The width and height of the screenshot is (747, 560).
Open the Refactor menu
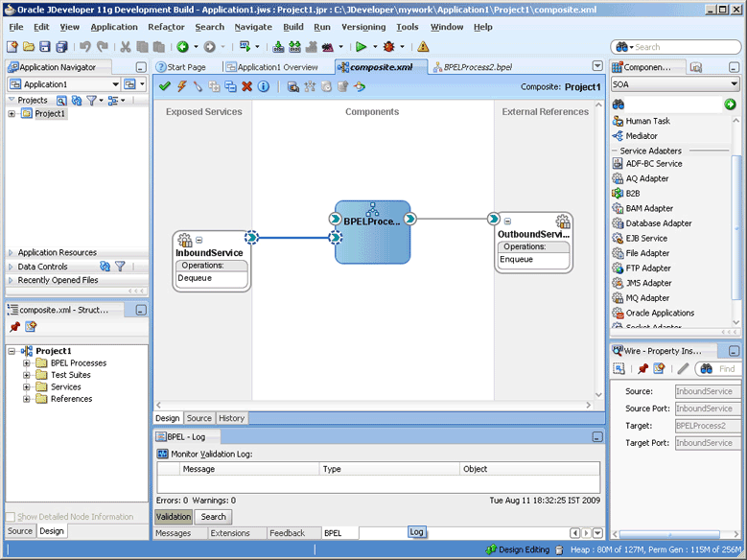coord(166,27)
